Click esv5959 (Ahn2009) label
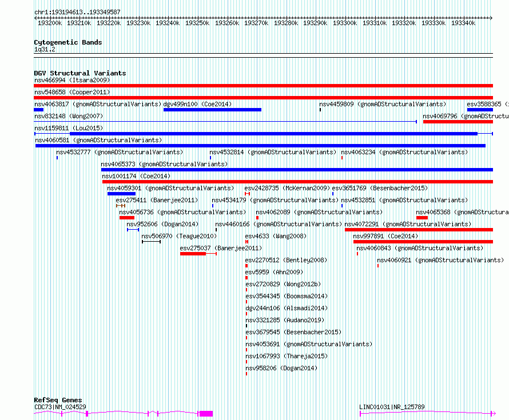 [x=274, y=272]
